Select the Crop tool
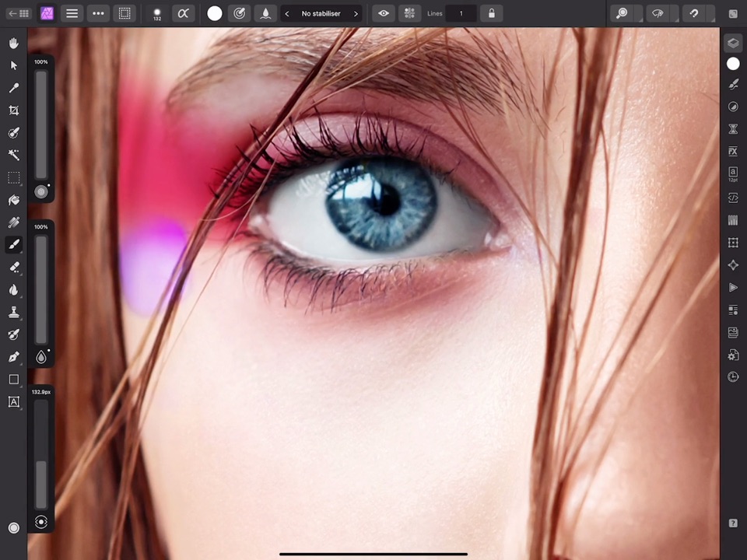747x560 pixels. click(x=13, y=110)
